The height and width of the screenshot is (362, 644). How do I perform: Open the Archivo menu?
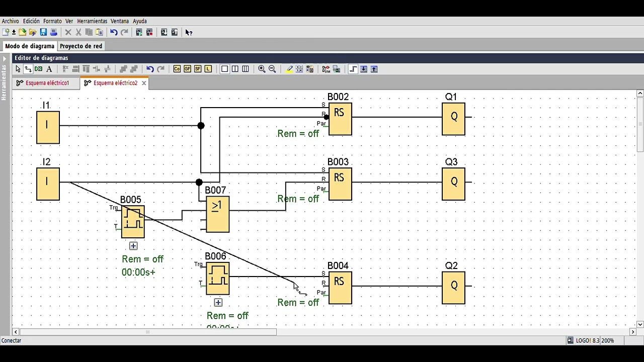(x=10, y=21)
